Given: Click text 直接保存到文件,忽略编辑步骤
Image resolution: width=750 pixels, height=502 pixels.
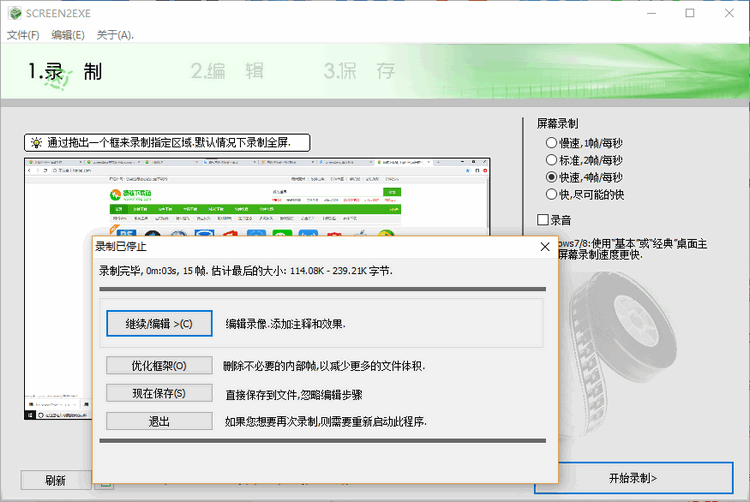Looking at the screenshot, I should point(294,395).
